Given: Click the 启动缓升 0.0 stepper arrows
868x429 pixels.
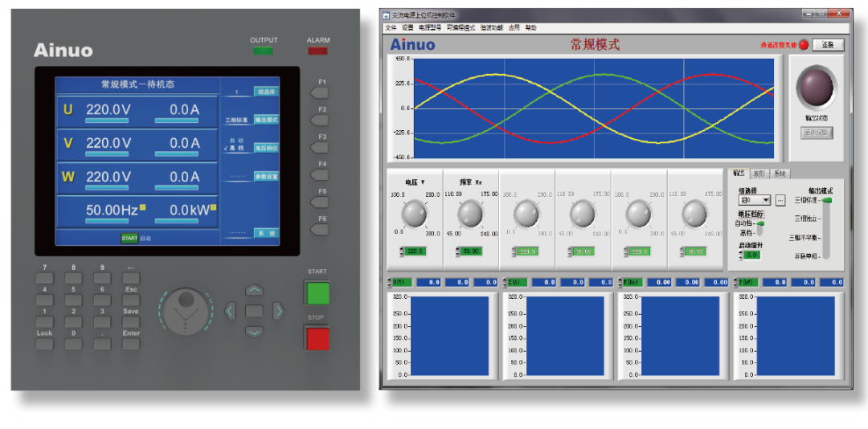Looking at the screenshot, I should (x=741, y=255).
